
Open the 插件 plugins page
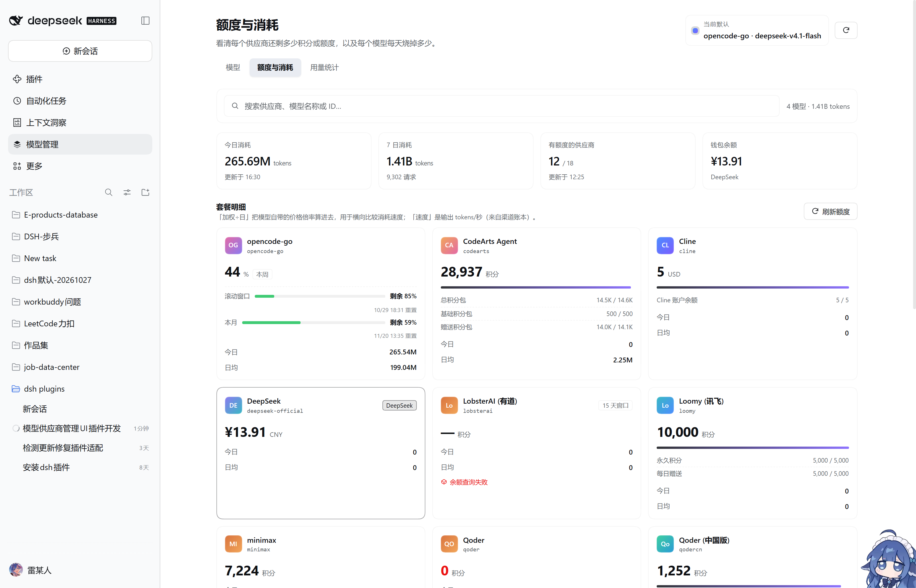pyautogui.click(x=80, y=79)
